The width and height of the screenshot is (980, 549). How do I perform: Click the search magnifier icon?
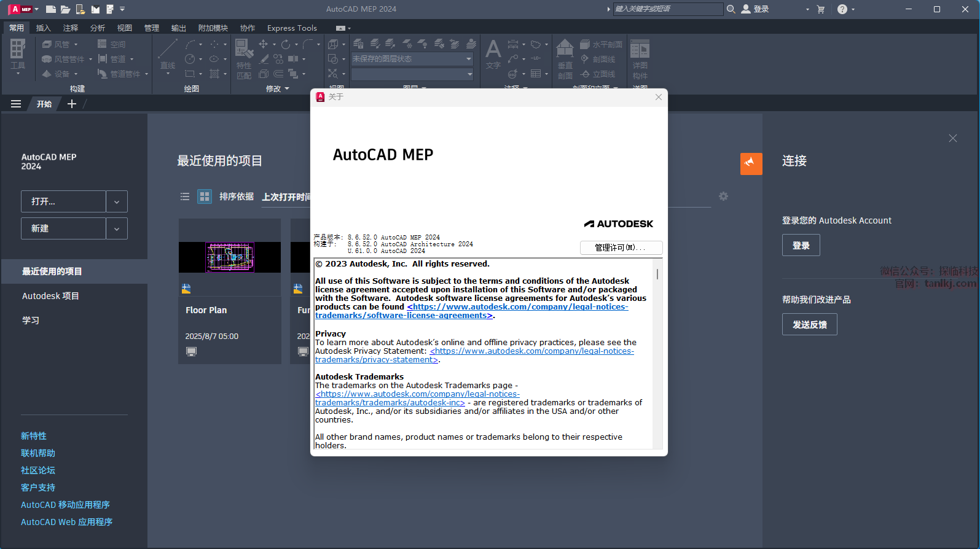731,9
